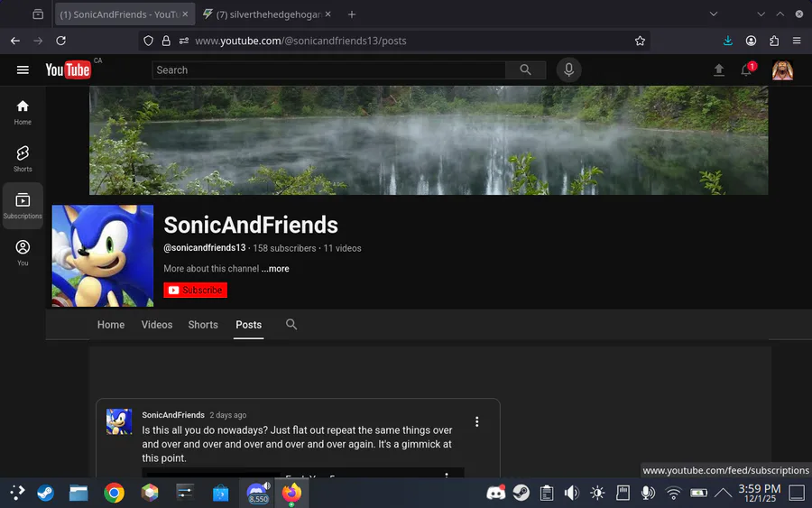Switch to the silverthehedgehogan tab
812x508 pixels.
[268, 14]
